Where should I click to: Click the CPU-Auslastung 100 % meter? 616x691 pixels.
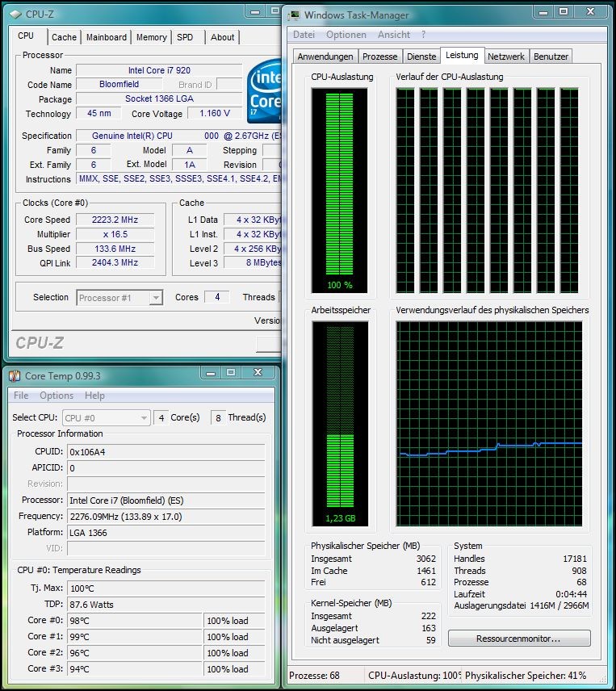(339, 191)
